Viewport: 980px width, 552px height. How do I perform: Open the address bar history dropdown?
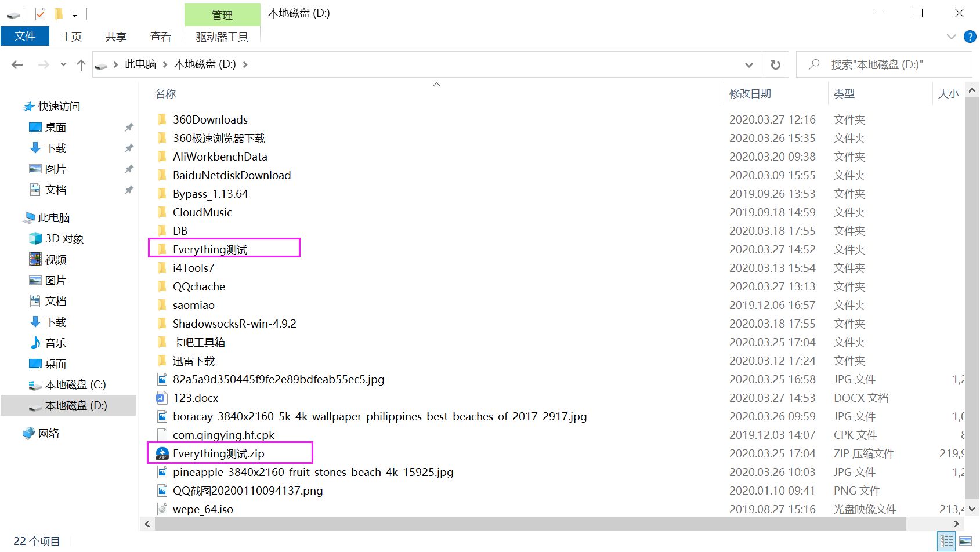749,65
